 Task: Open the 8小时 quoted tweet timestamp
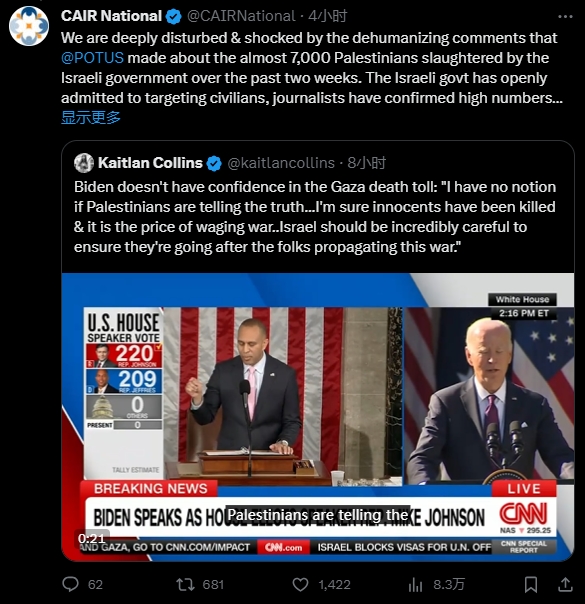coord(367,163)
